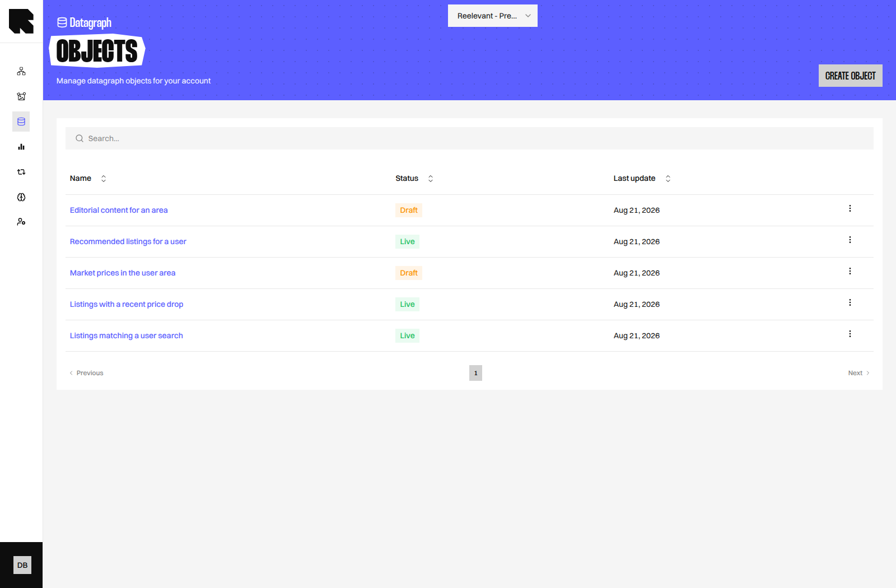
Task: Open more options for Recommended listings for a user
Action: pyautogui.click(x=850, y=240)
